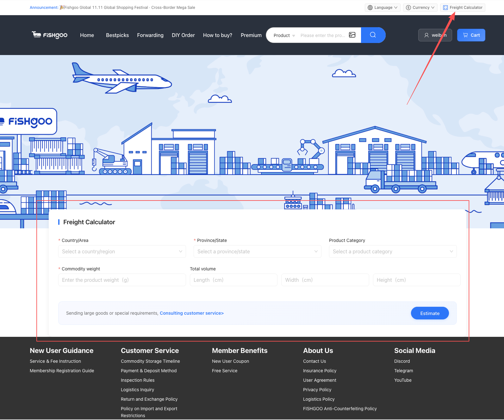Click the user account profile icon
The height and width of the screenshot is (420, 504).
(x=426, y=35)
